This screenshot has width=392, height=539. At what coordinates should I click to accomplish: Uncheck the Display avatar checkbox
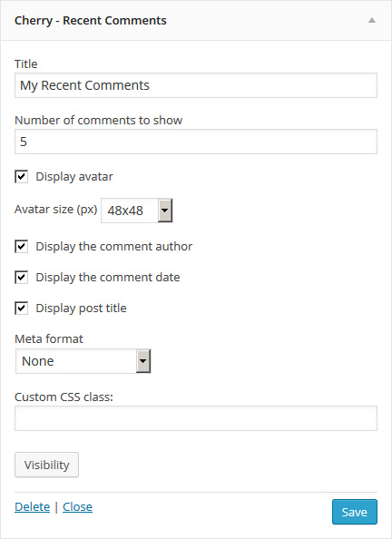[x=21, y=177]
